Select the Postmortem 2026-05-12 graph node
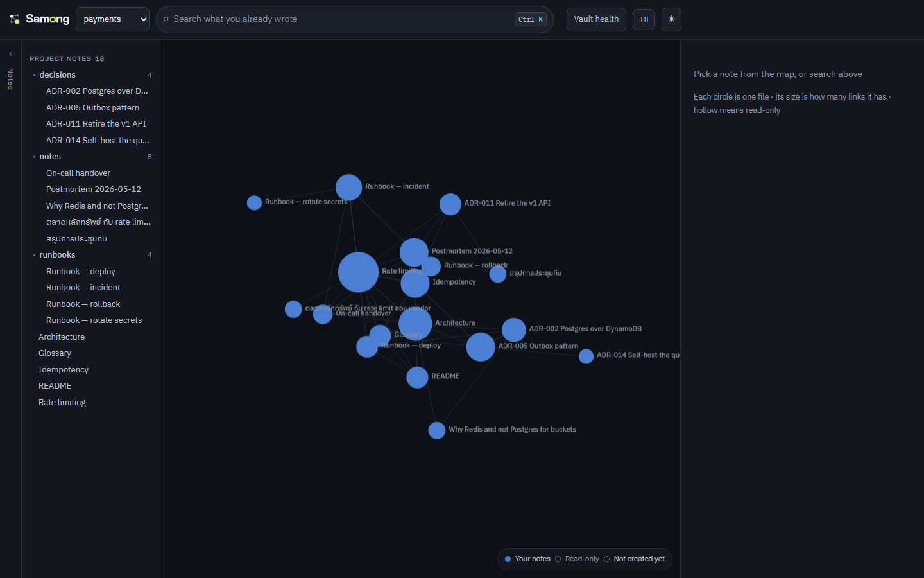924x578 pixels. (x=414, y=252)
